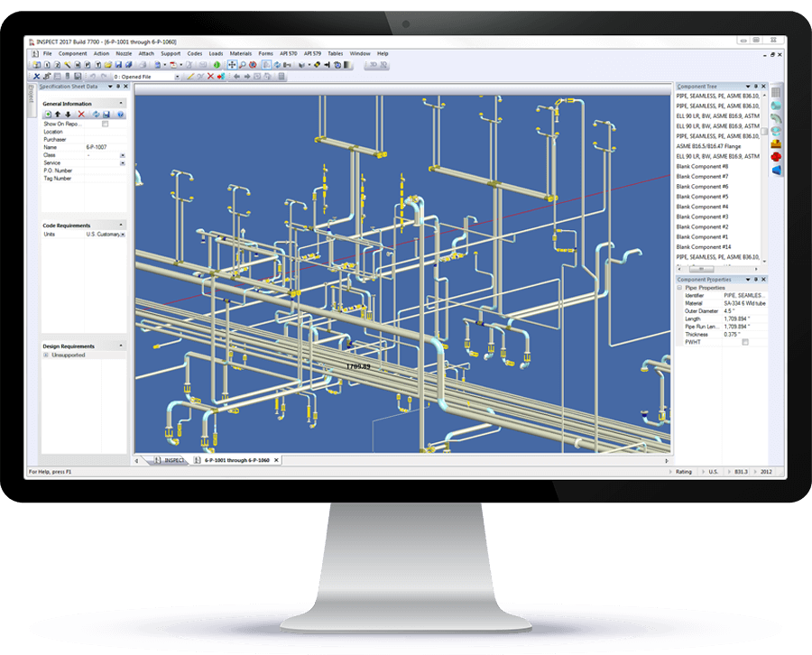This screenshot has height=655, width=812.
Task: Collapse the Pipe Properties group
Action: pyautogui.click(x=679, y=288)
